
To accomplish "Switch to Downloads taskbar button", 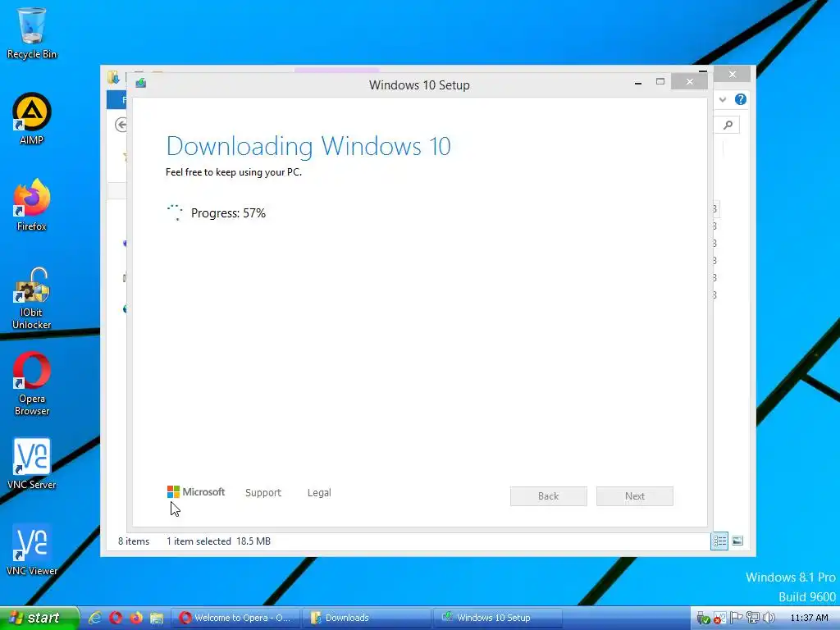I will [367, 618].
